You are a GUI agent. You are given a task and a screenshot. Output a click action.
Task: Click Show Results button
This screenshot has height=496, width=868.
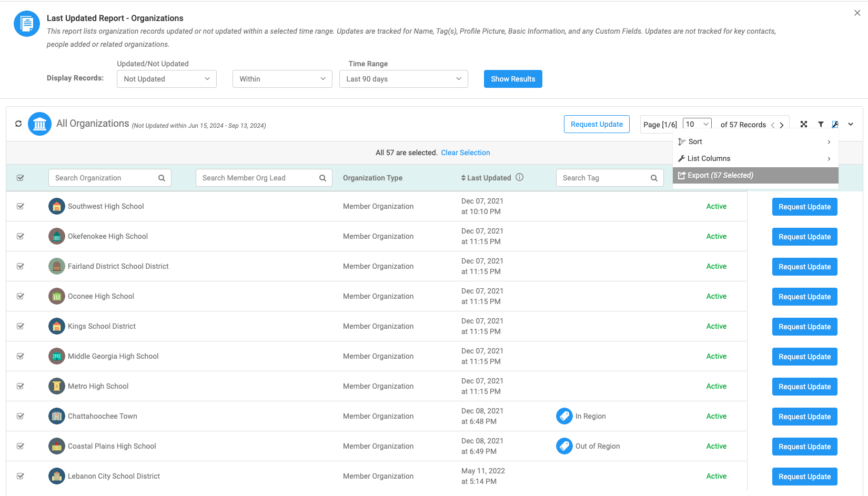pyautogui.click(x=513, y=79)
